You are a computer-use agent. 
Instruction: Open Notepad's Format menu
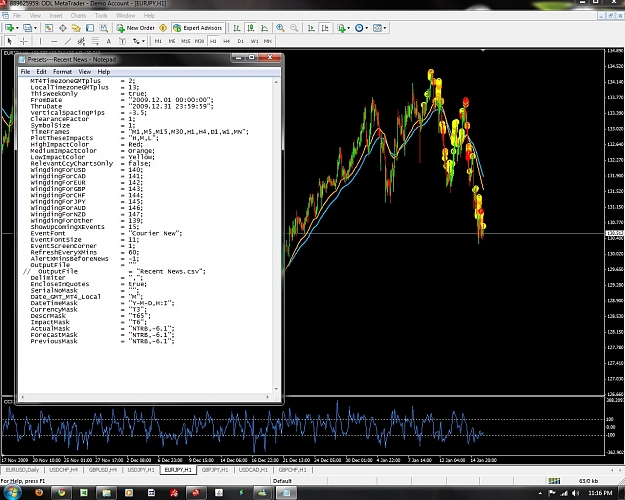[63, 72]
